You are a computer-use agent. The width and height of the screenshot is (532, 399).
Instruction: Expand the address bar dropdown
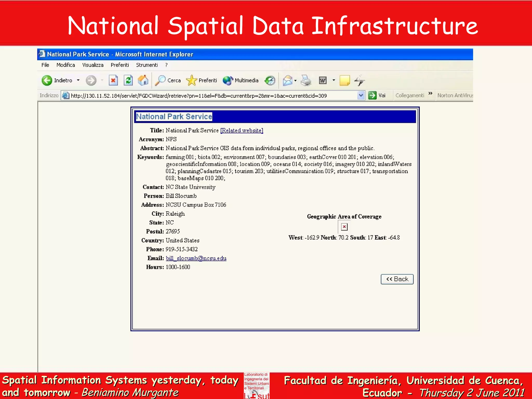(361, 96)
